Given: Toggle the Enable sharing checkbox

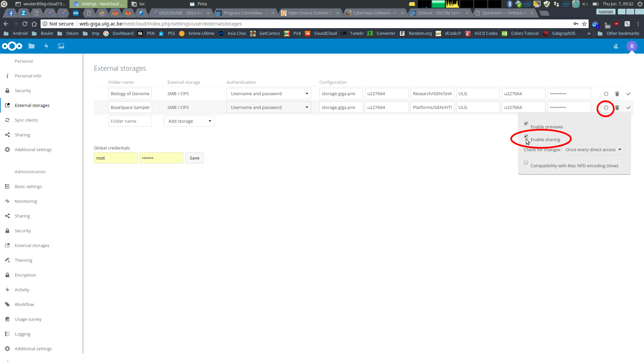Looking at the screenshot, I should pyautogui.click(x=526, y=136).
